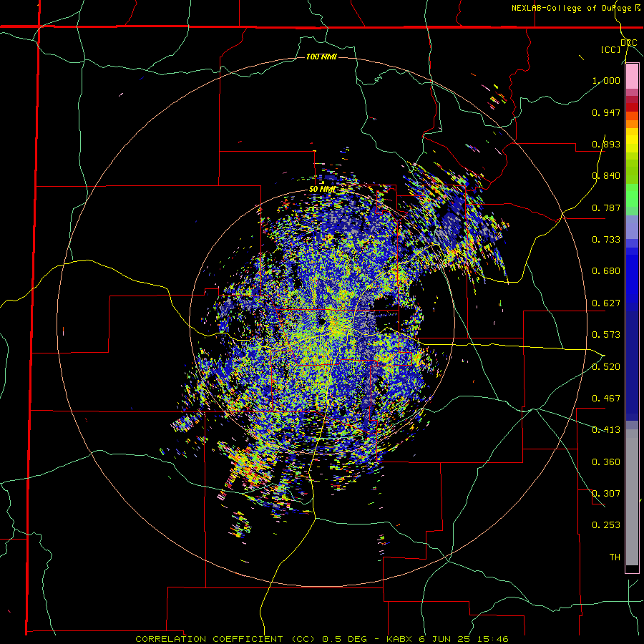Select the DCC product label

click(628, 42)
